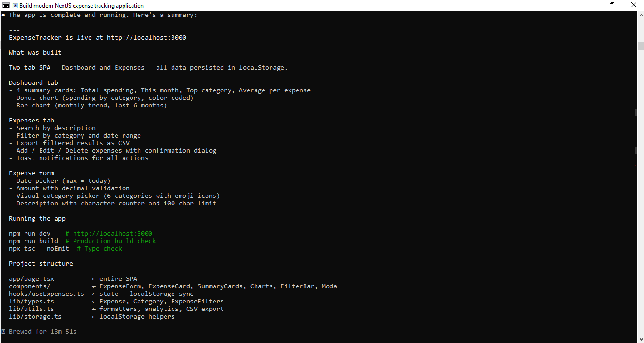Image resolution: width=644 pixels, height=343 pixels.
Task: Minimize the terminal window
Action: point(590,5)
